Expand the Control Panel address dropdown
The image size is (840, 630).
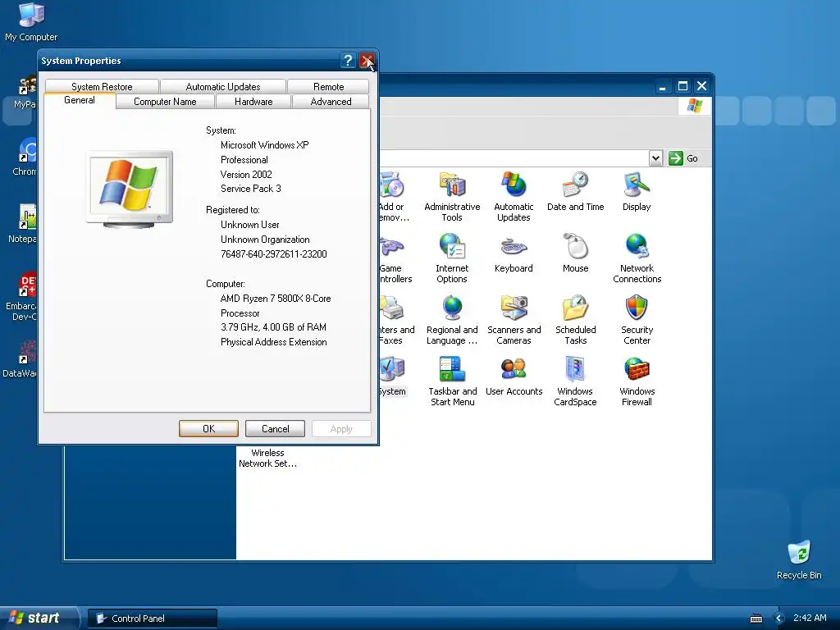[x=655, y=158]
